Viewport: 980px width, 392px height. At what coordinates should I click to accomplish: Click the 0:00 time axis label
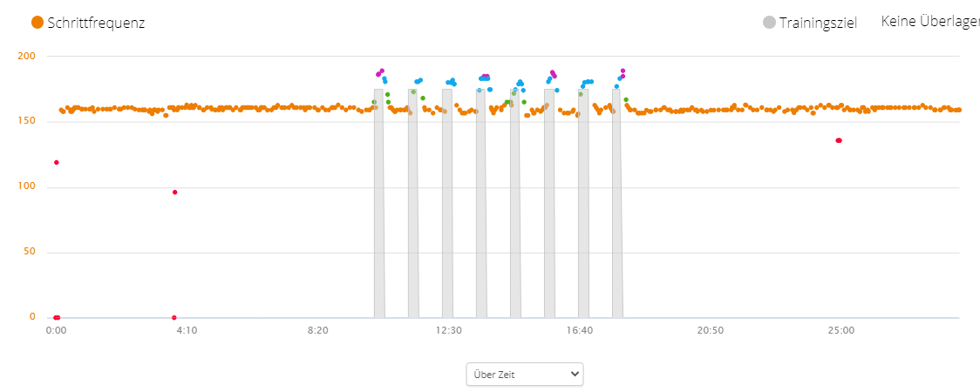[x=56, y=331]
